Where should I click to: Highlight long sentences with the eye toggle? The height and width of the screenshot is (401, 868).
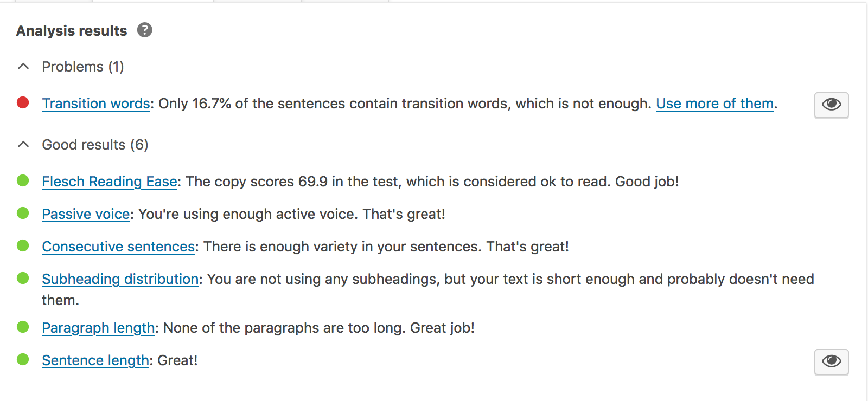coord(831,362)
